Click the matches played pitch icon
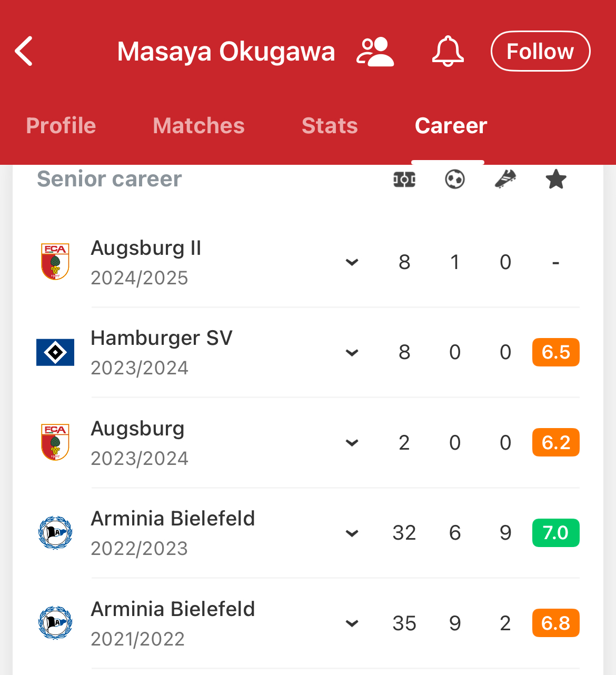Screen dimensions: 616x675 [x=404, y=180]
